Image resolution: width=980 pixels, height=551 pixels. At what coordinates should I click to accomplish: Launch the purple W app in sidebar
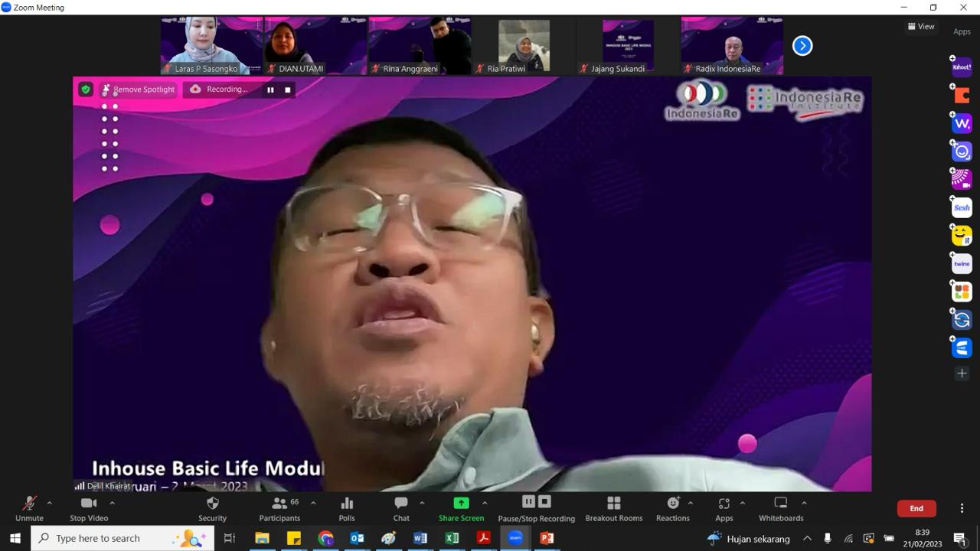tap(962, 123)
